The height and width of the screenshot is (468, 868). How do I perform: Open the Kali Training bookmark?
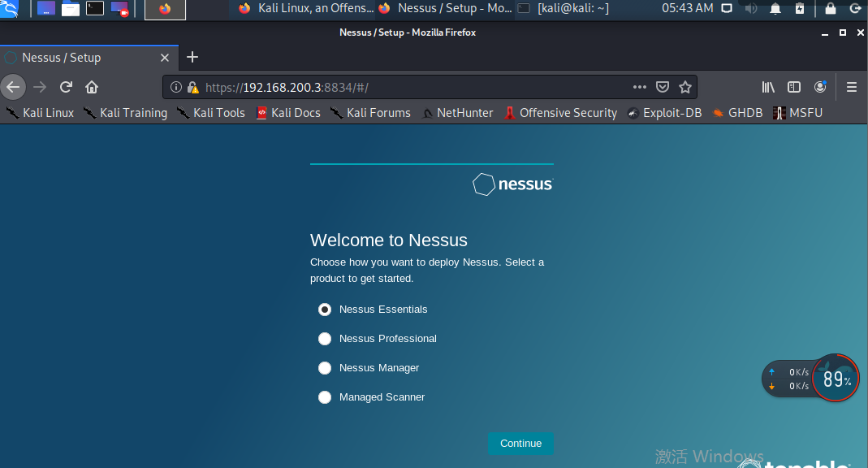coord(125,113)
